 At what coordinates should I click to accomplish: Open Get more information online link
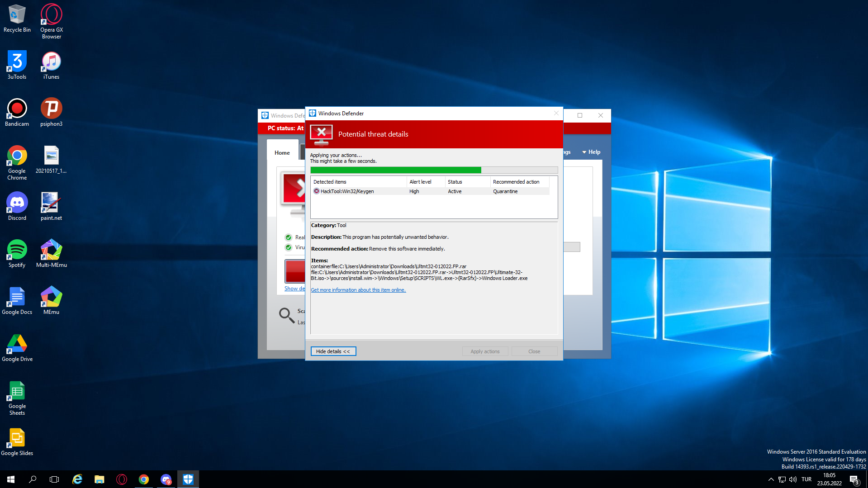click(x=358, y=290)
